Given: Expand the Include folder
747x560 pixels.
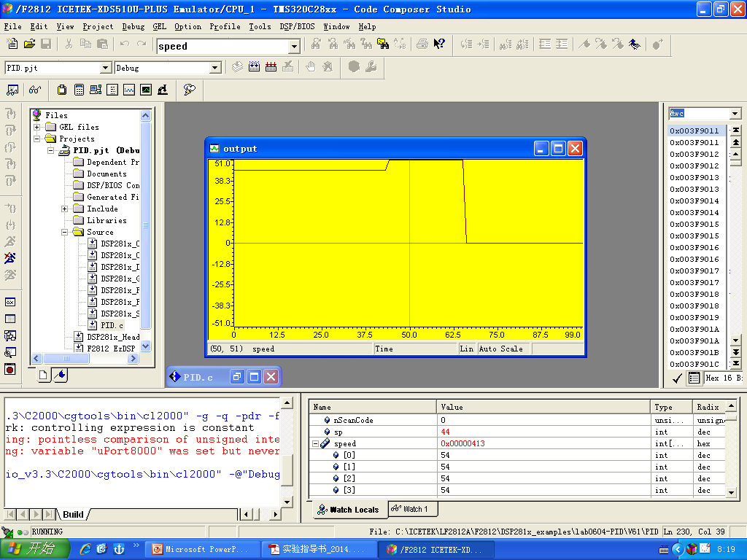Looking at the screenshot, I should pos(65,209).
